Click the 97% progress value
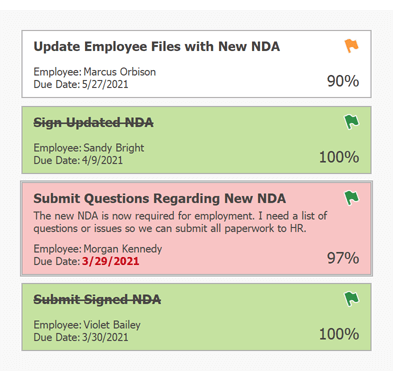Screen dimensions: 393x381 (343, 258)
